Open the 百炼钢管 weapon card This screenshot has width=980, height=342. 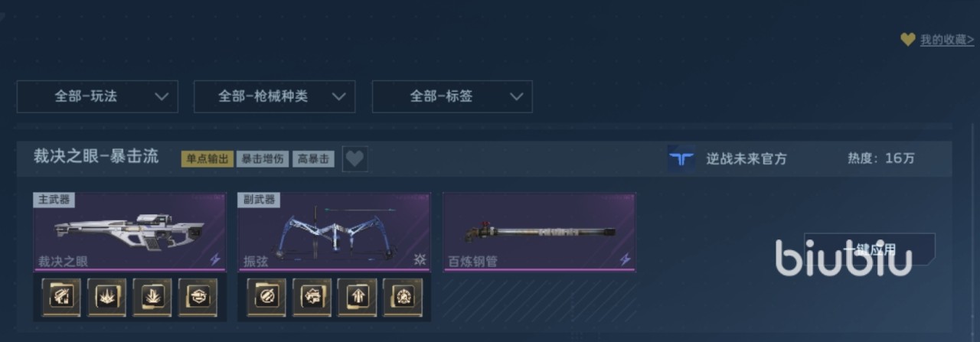[539, 232]
